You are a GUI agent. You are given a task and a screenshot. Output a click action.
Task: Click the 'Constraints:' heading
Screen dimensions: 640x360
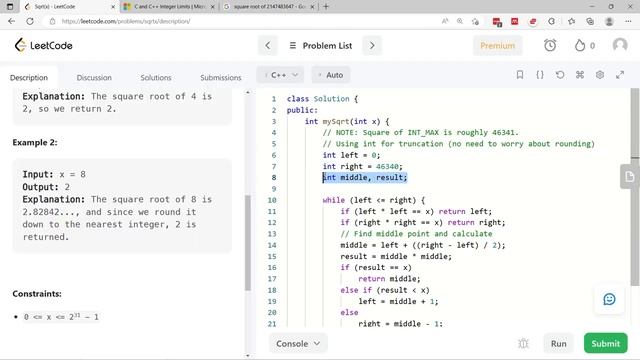click(x=37, y=294)
